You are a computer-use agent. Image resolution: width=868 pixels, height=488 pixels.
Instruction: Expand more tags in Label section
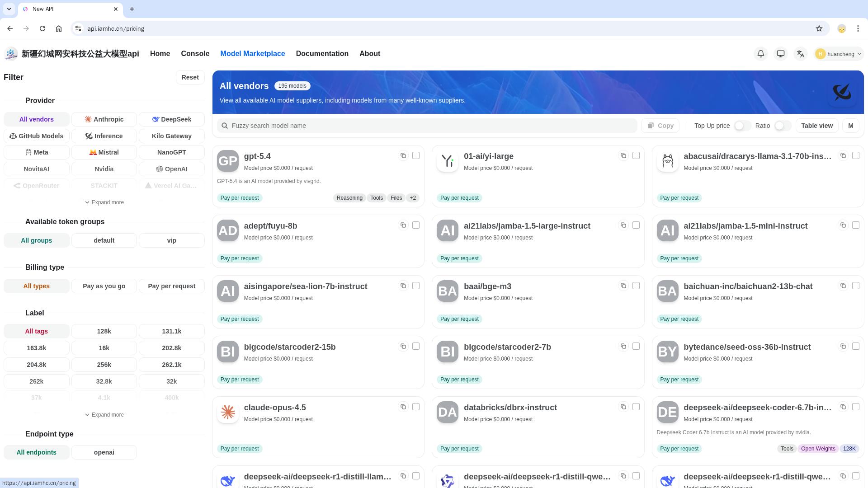coord(104,415)
